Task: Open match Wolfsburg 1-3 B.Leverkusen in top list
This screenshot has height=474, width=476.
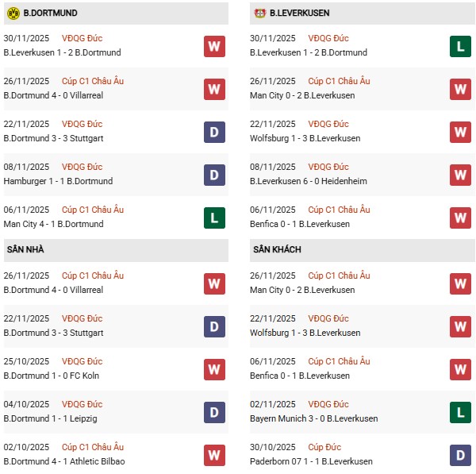Action: tap(305, 138)
